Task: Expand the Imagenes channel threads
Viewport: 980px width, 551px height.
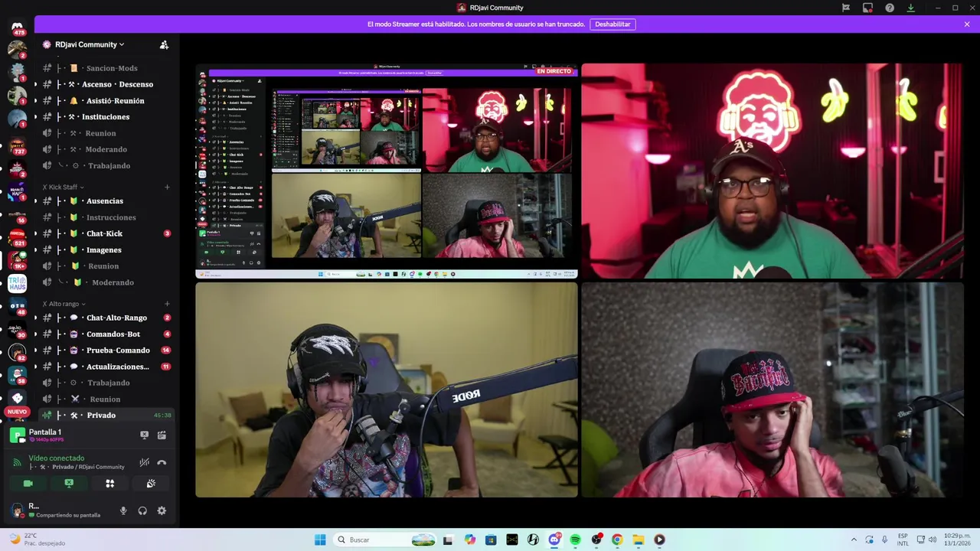Action: tap(34, 250)
